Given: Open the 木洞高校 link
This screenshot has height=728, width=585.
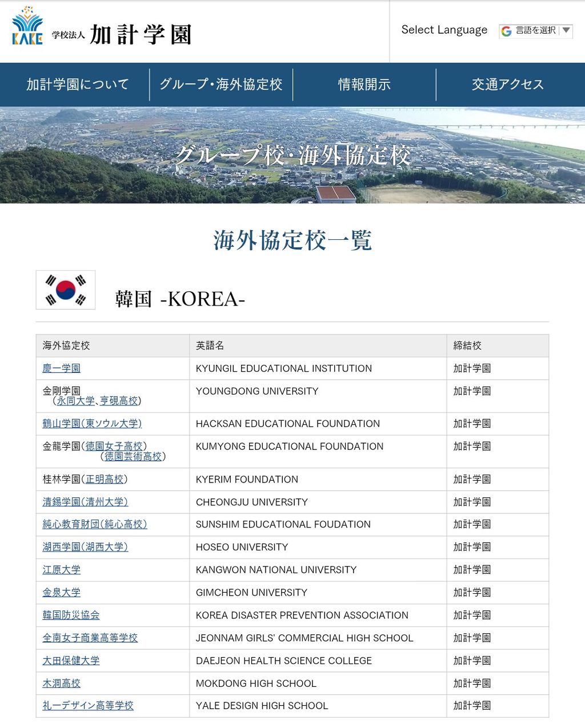Looking at the screenshot, I should (x=62, y=683).
